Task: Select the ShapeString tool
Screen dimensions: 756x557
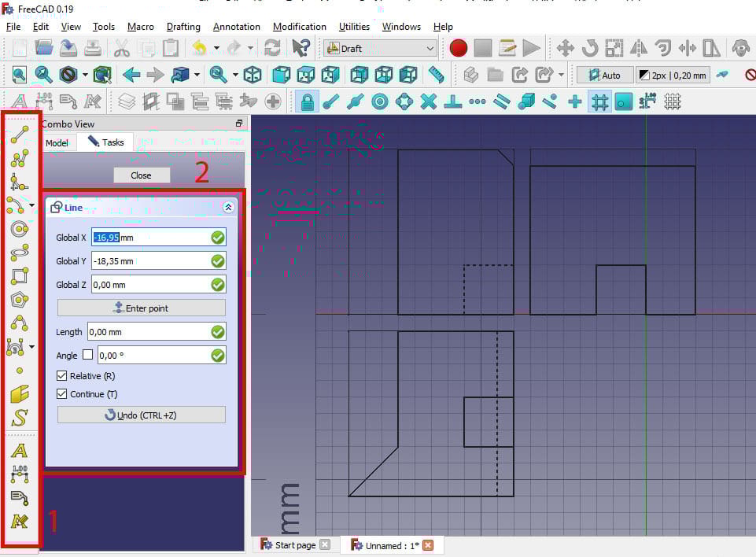Action: [20, 418]
